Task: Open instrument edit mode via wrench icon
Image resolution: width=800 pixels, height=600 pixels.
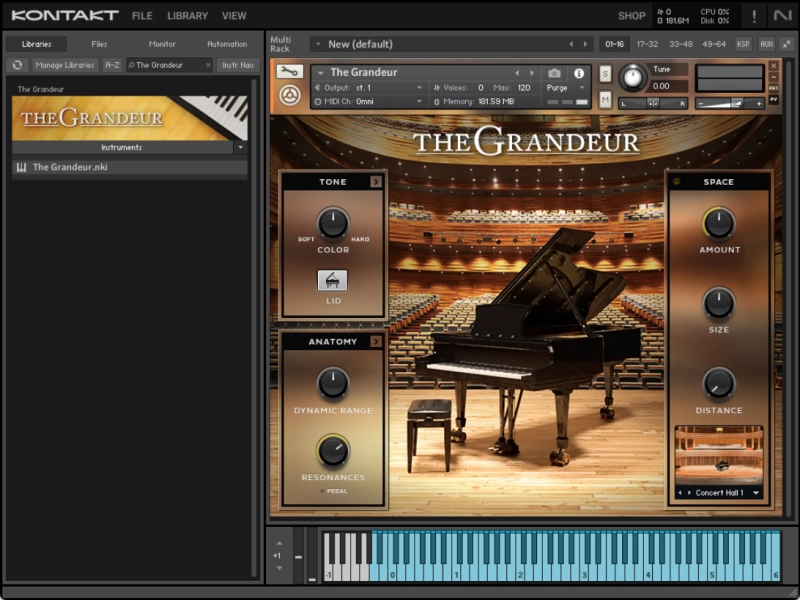Action: click(289, 72)
